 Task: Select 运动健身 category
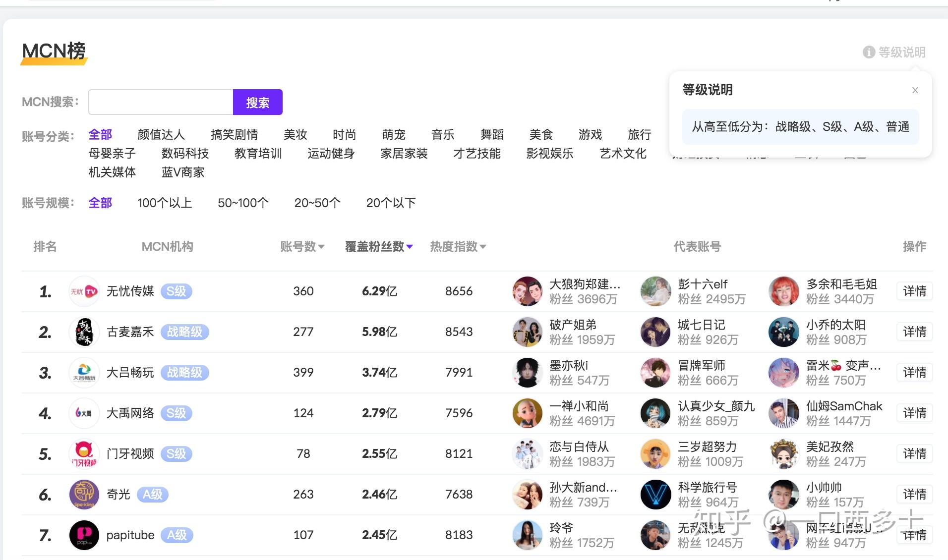coord(331,153)
